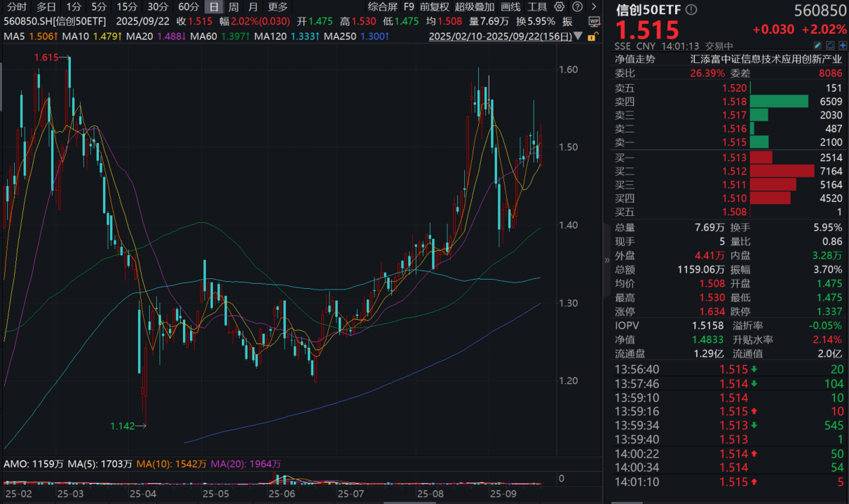Click the 跌停 limit price 1.337
Viewport: 849px width, 504px height.
coord(829,312)
